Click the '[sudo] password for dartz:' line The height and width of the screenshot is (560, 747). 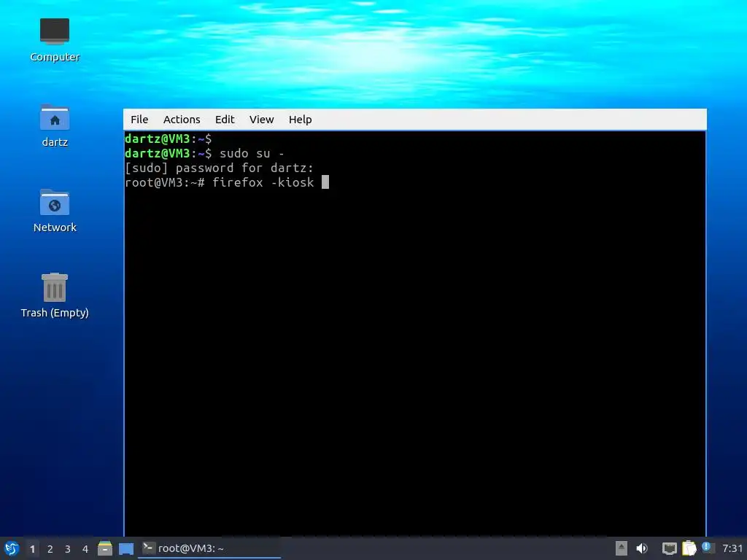pyautogui.click(x=219, y=168)
